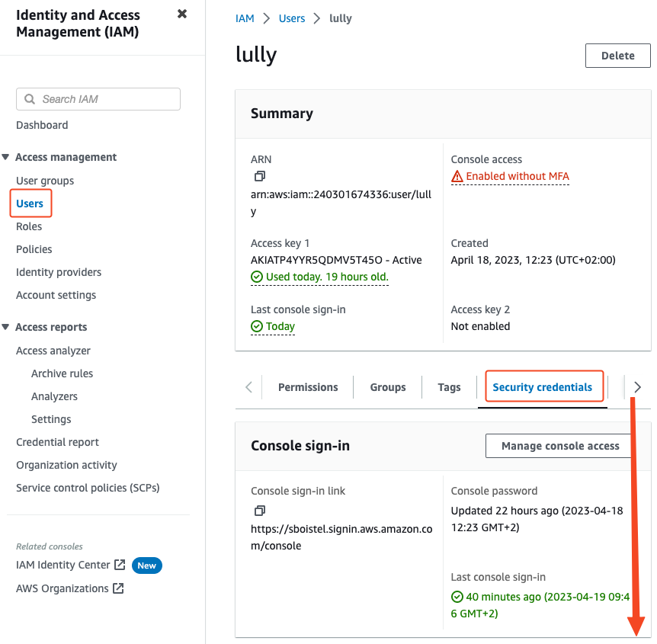657x644 pixels.
Task: Switch to the Permissions tab
Action: [308, 387]
